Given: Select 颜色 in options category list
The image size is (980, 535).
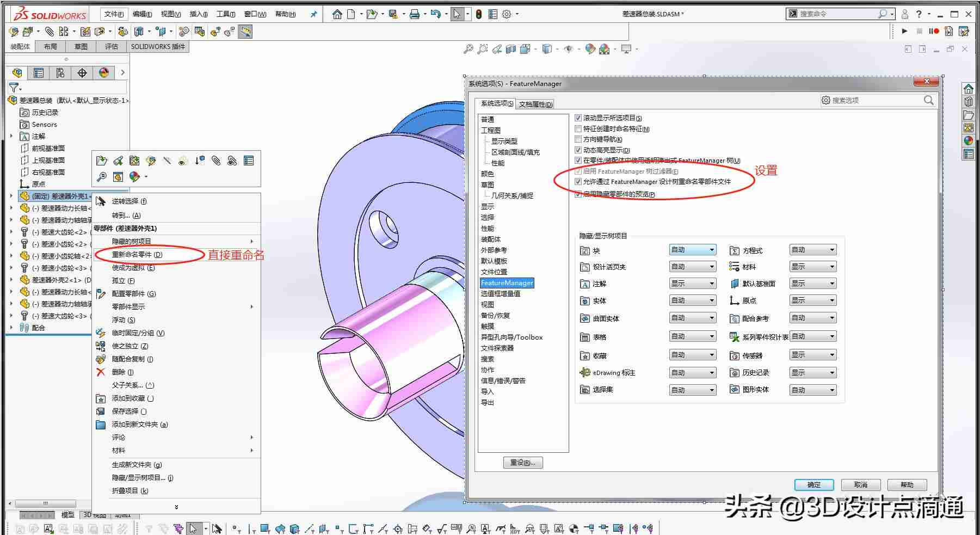Looking at the screenshot, I should pos(487,174).
